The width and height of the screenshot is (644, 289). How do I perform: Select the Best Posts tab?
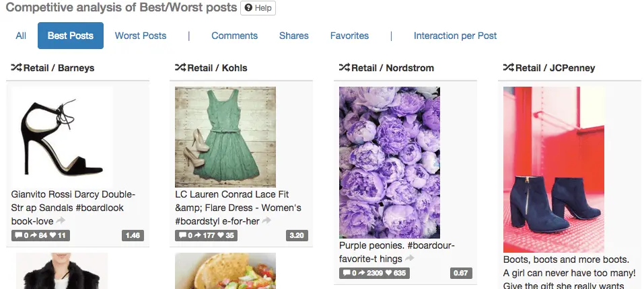[x=71, y=36]
